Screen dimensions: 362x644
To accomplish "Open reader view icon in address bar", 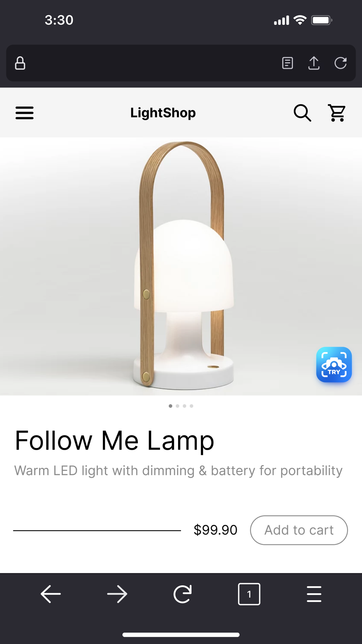I will pyautogui.click(x=287, y=63).
